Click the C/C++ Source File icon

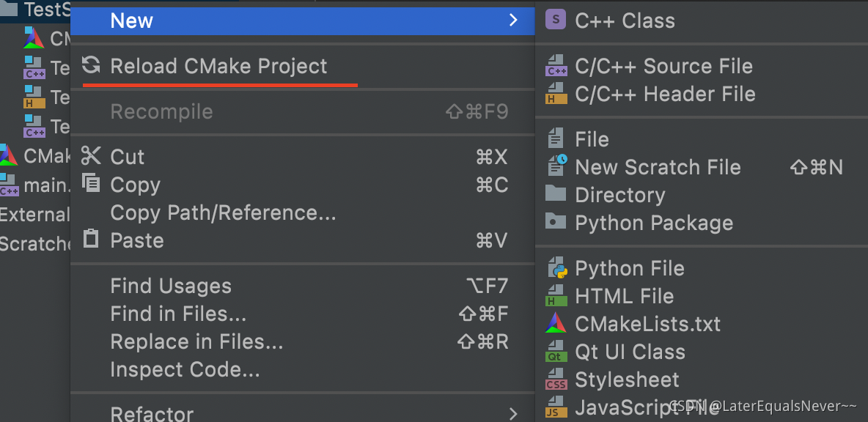(556, 66)
